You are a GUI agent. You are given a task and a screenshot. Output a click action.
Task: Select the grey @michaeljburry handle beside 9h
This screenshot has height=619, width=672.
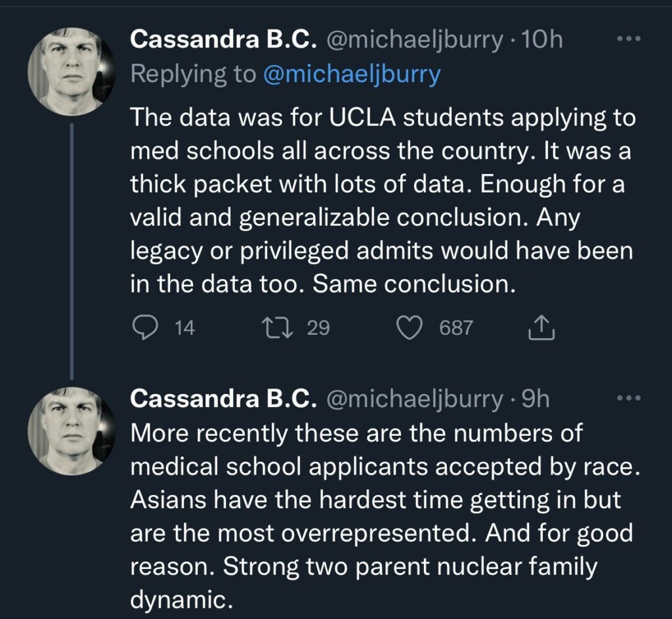click(x=413, y=399)
